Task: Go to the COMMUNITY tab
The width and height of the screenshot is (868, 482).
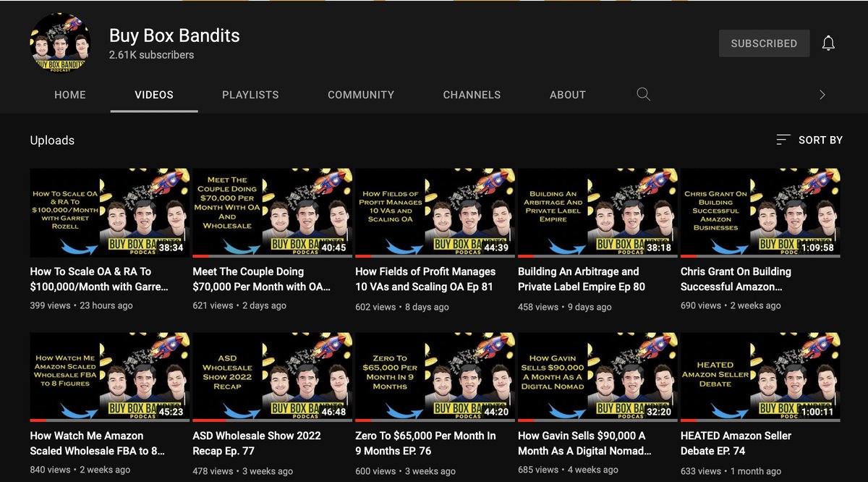Action: pos(361,95)
